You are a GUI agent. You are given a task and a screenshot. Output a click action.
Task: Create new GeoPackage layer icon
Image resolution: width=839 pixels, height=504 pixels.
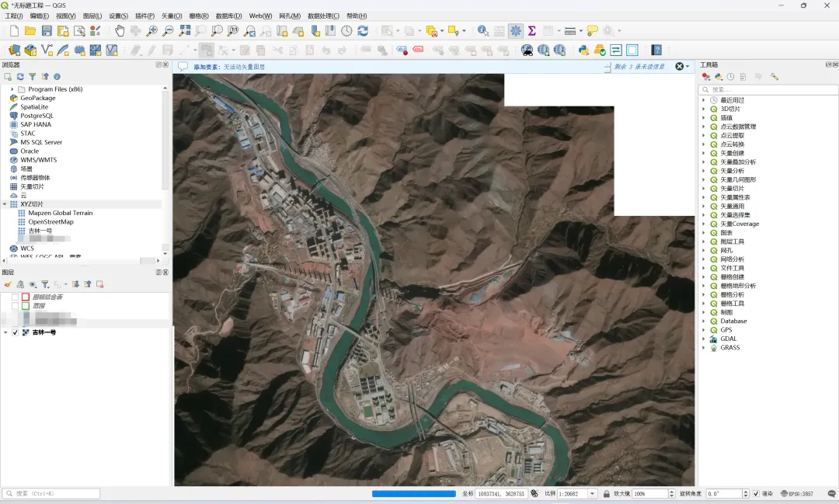[30, 50]
